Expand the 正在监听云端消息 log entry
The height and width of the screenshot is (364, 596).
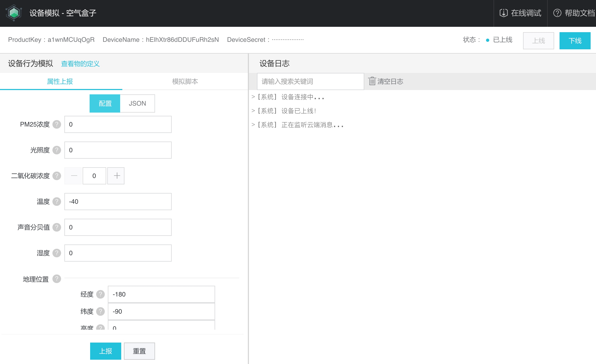tap(253, 125)
